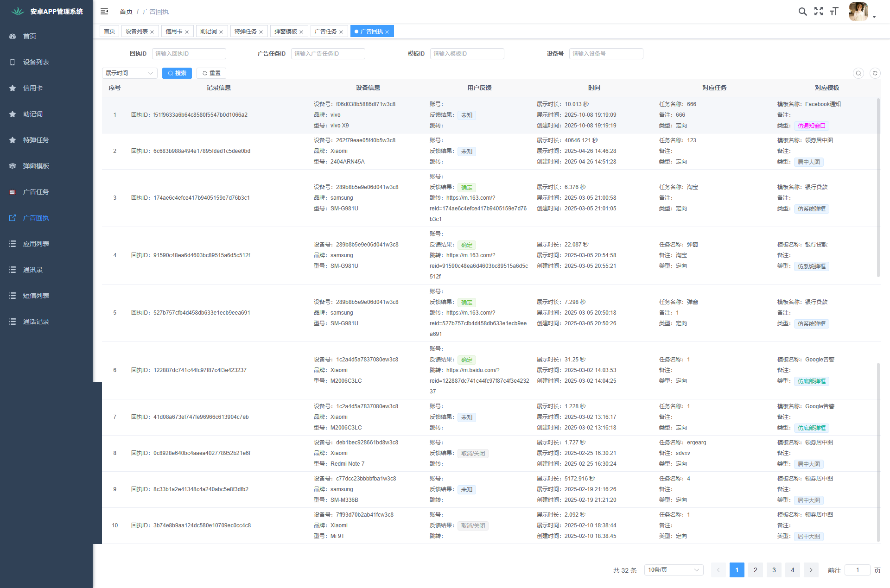Close the 广告回执 tab
The height and width of the screenshot is (588, 890).
click(x=387, y=32)
